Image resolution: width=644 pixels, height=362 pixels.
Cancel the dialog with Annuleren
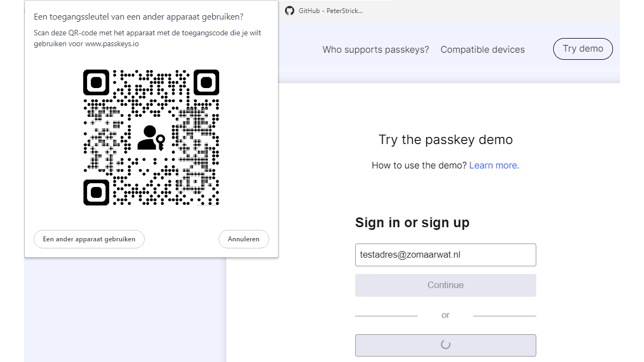244,239
